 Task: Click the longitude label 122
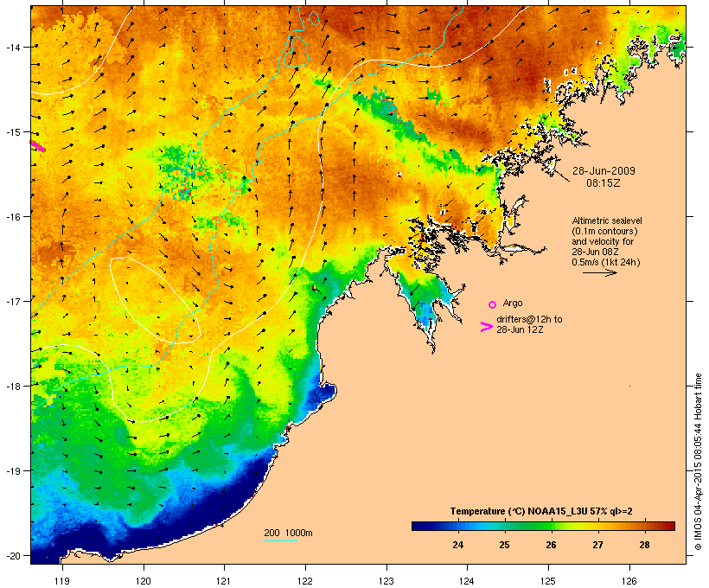tap(305, 581)
